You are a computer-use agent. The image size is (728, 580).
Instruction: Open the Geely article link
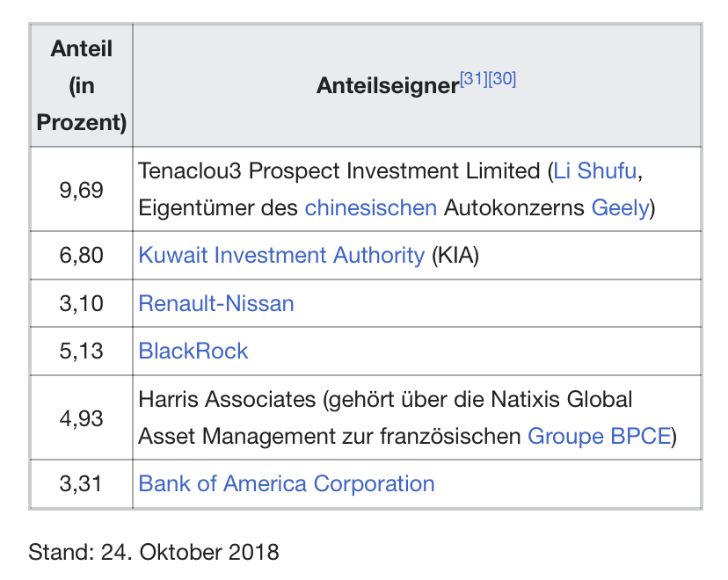[x=620, y=207]
